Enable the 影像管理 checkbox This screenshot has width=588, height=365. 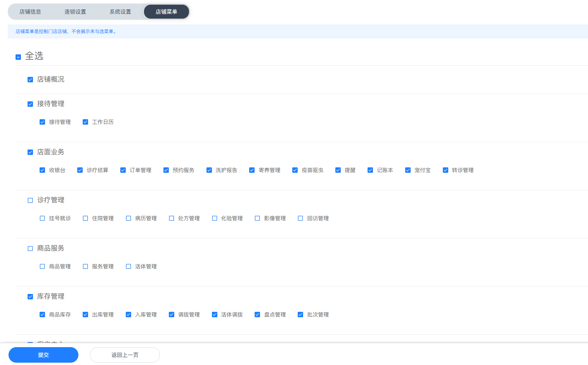[257, 218]
